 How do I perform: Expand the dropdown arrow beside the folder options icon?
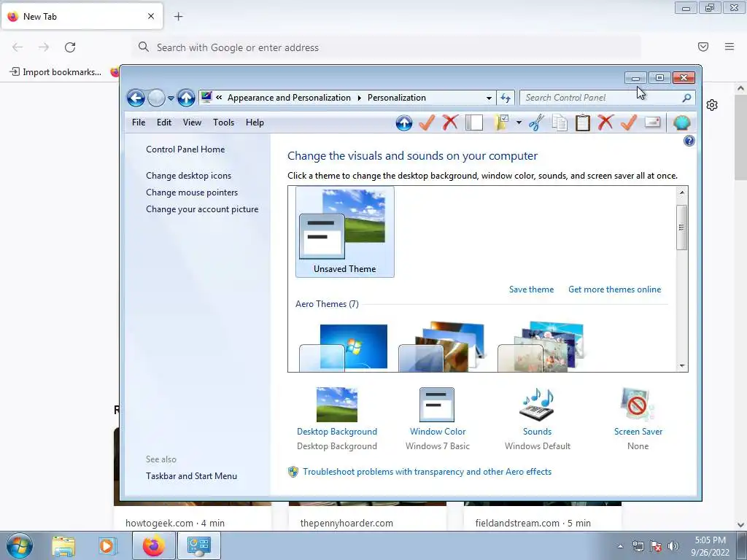coord(519,122)
